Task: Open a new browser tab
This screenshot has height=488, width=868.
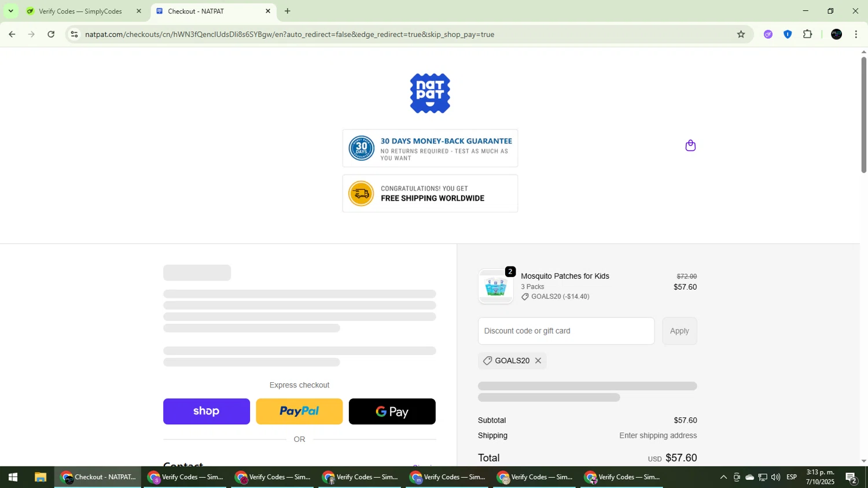Action: pos(288,11)
